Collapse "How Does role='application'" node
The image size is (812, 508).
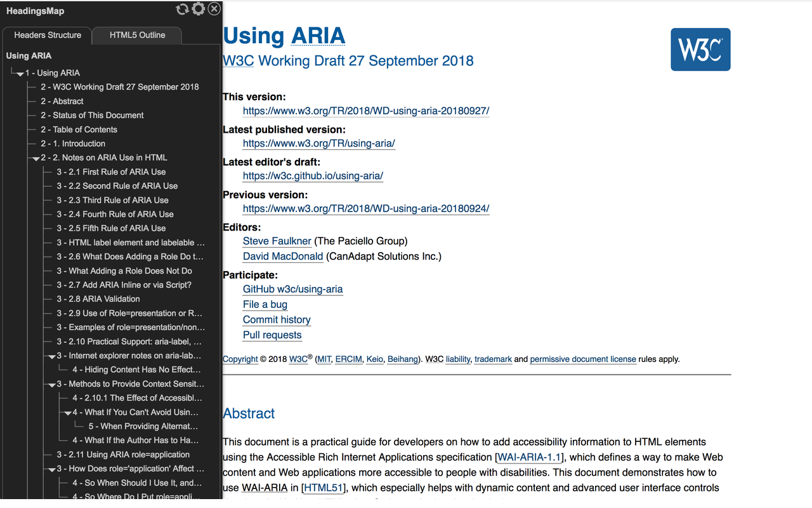click(52, 469)
